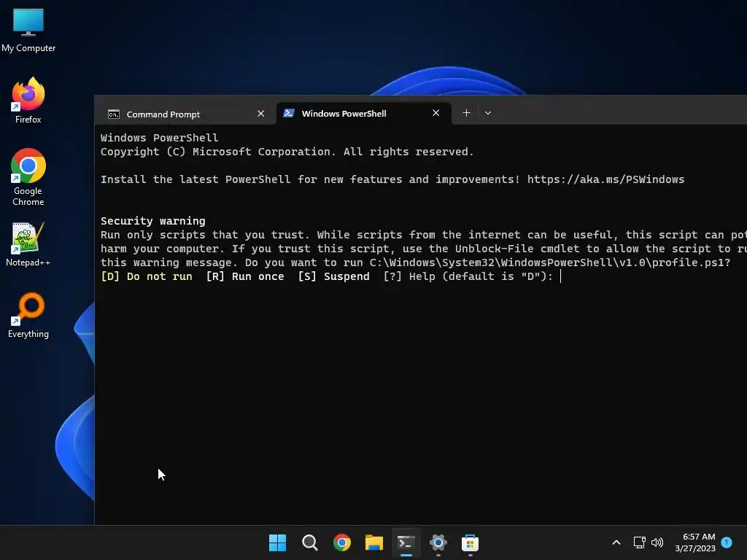Click the Security warning heading text
The width and height of the screenshot is (747, 560).
tap(153, 221)
